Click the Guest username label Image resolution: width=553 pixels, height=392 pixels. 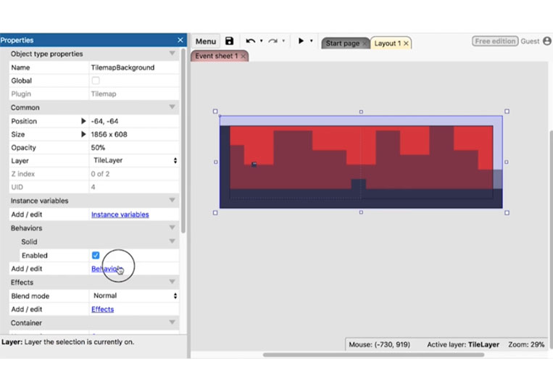pos(530,41)
